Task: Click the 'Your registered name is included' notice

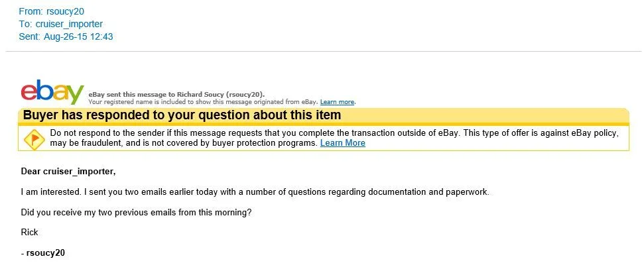Action: [204, 102]
